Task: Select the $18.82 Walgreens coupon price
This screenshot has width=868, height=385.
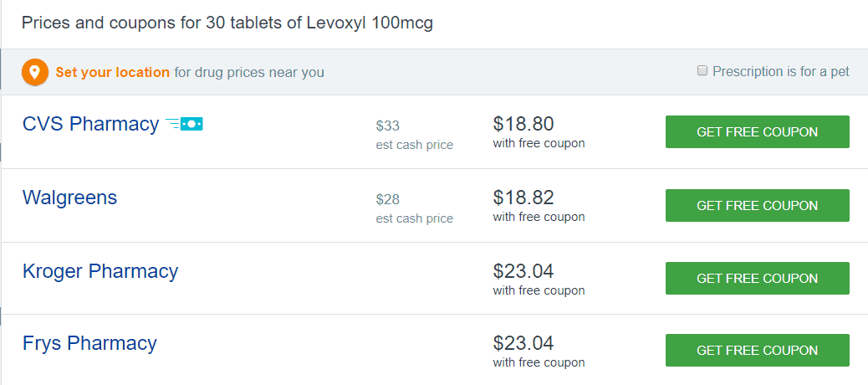Action: coord(523,198)
